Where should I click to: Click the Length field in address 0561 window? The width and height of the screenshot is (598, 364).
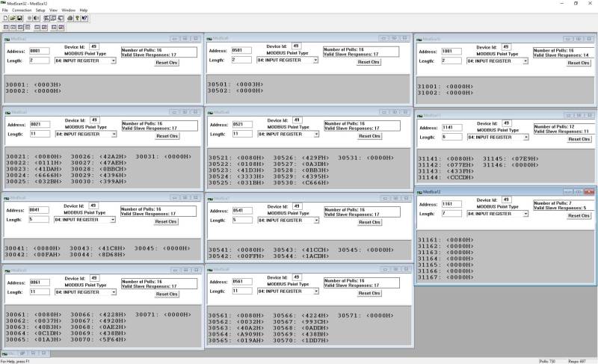pos(241,291)
